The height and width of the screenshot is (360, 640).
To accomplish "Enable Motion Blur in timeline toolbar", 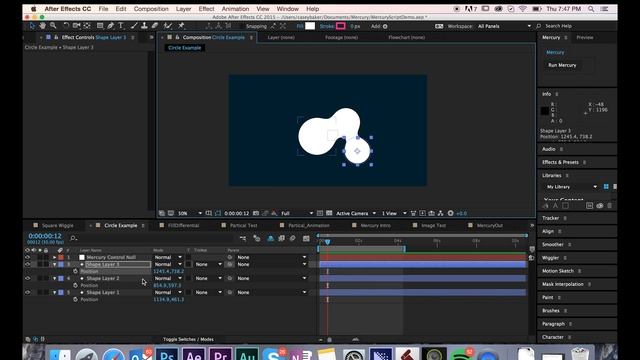I will click(293, 238).
